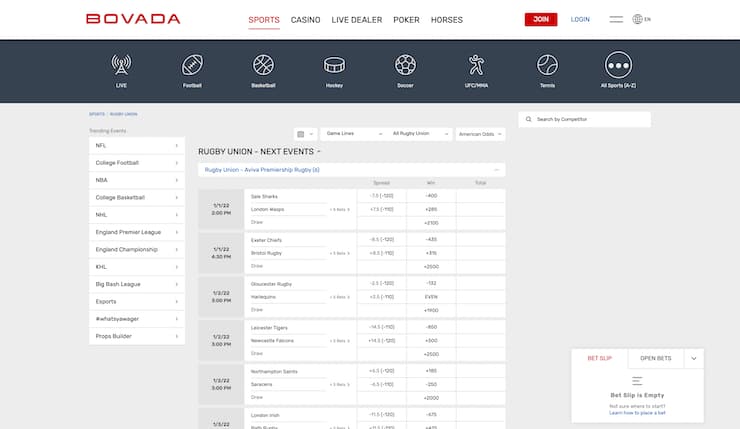Image resolution: width=740 pixels, height=429 pixels.
Task: Click the Sports breadcrumb link
Action: click(x=97, y=114)
